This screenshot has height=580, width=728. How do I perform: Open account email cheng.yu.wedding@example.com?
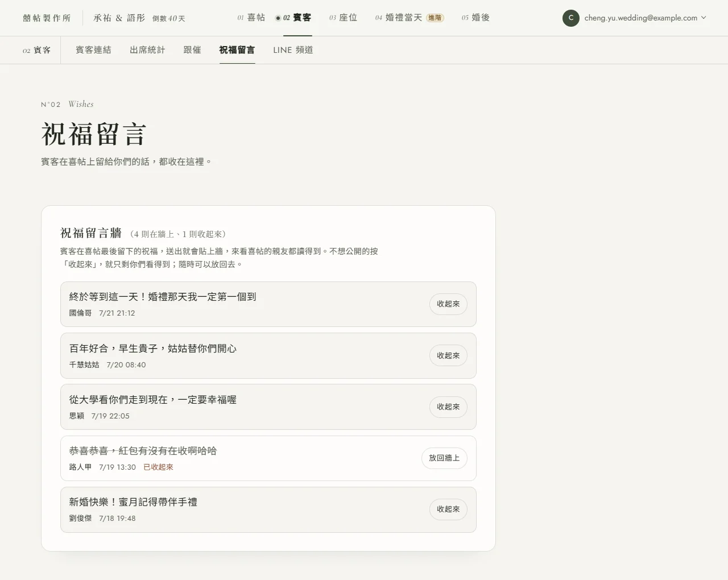click(x=640, y=18)
